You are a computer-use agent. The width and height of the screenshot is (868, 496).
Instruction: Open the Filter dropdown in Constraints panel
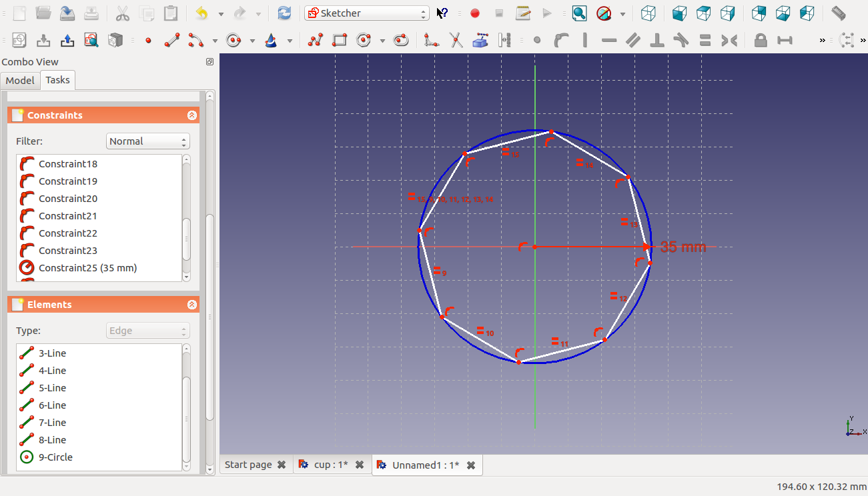(x=148, y=141)
